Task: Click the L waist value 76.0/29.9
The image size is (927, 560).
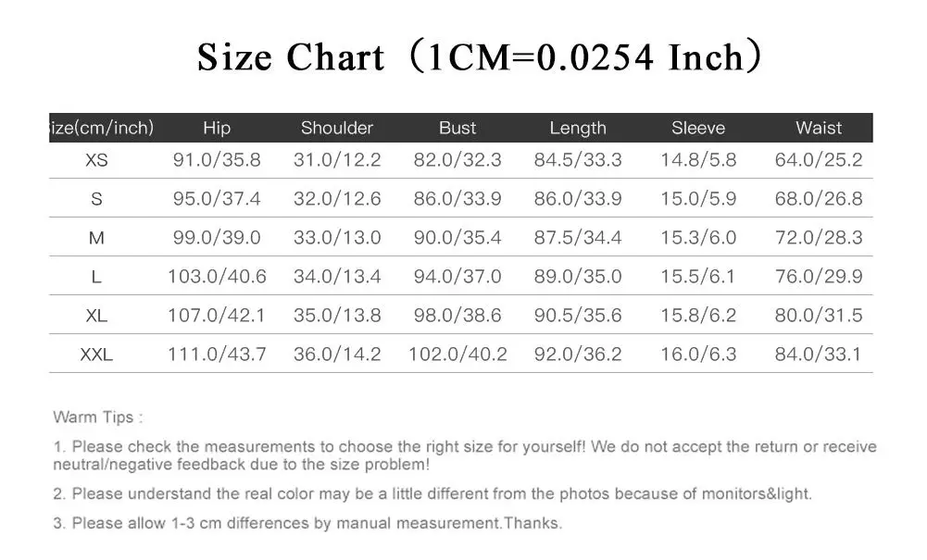Action: click(x=819, y=277)
